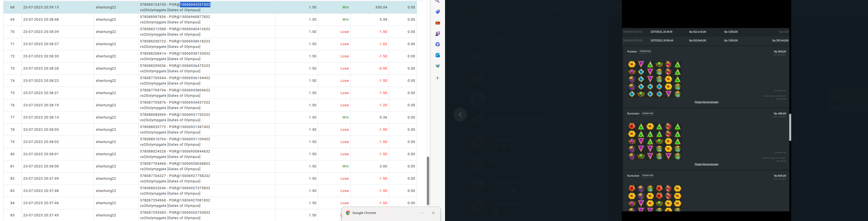Click the highlighted ID 15006943331032 in row 68
The width and height of the screenshot is (868, 221).
pyautogui.click(x=195, y=5)
